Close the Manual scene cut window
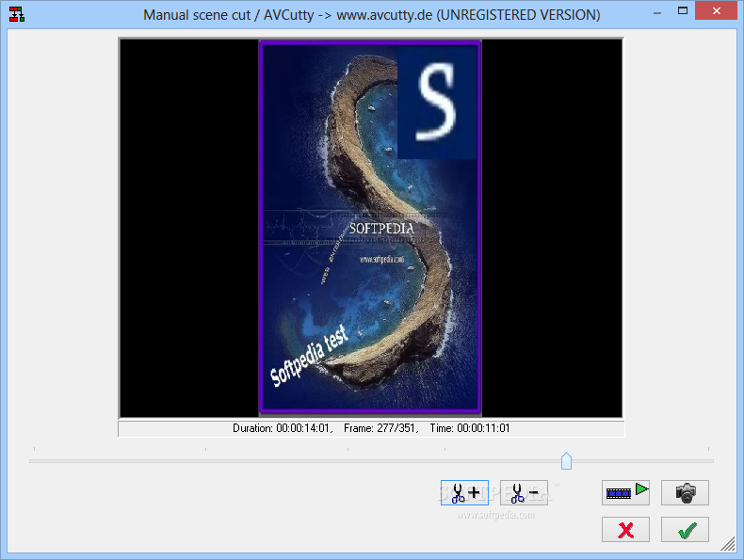 [x=716, y=10]
